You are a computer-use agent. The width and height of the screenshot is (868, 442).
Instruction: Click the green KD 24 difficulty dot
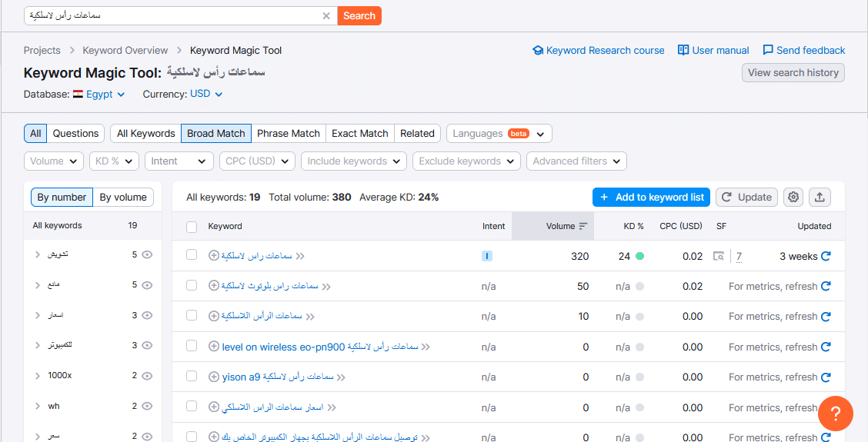pyautogui.click(x=640, y=256)
